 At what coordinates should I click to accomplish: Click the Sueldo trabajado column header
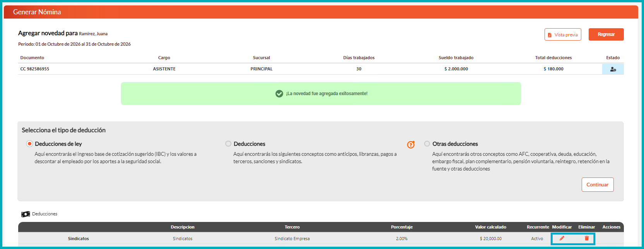(456, 58)
